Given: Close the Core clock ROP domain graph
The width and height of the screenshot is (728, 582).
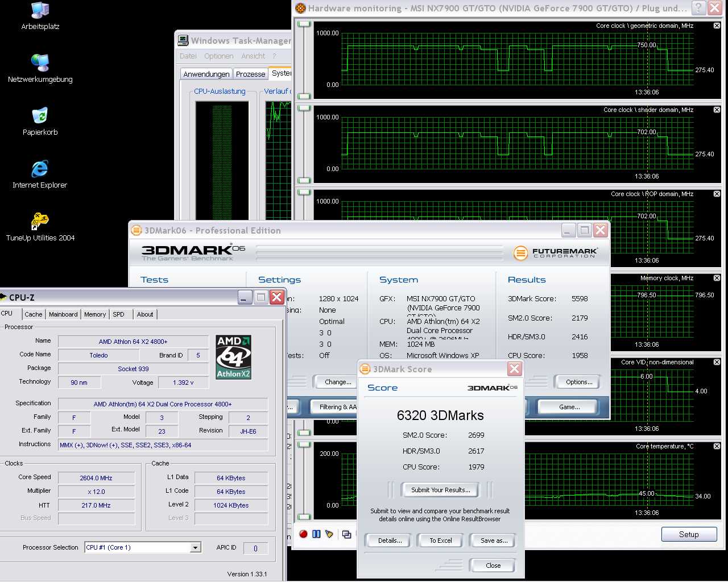Looking at the screenshot, I should (717, 194).
